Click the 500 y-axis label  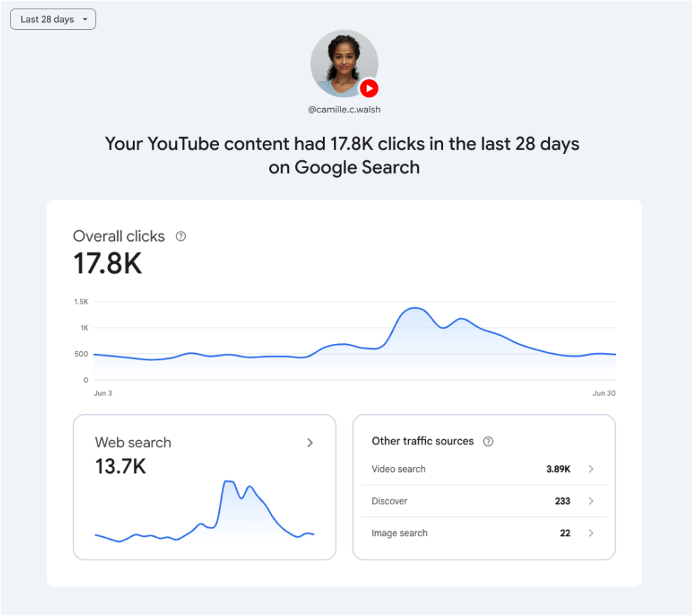tap(81, 354)
